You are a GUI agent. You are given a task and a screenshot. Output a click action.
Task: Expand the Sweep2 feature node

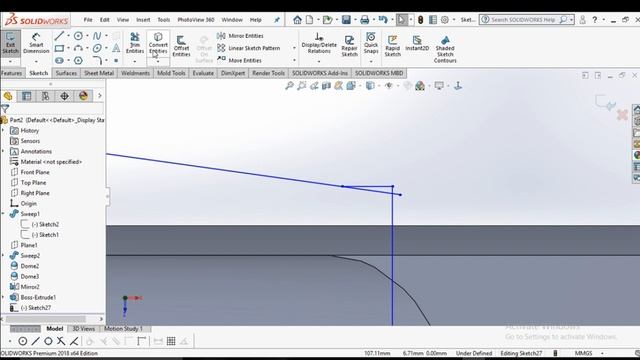click(x=3, y=256)
